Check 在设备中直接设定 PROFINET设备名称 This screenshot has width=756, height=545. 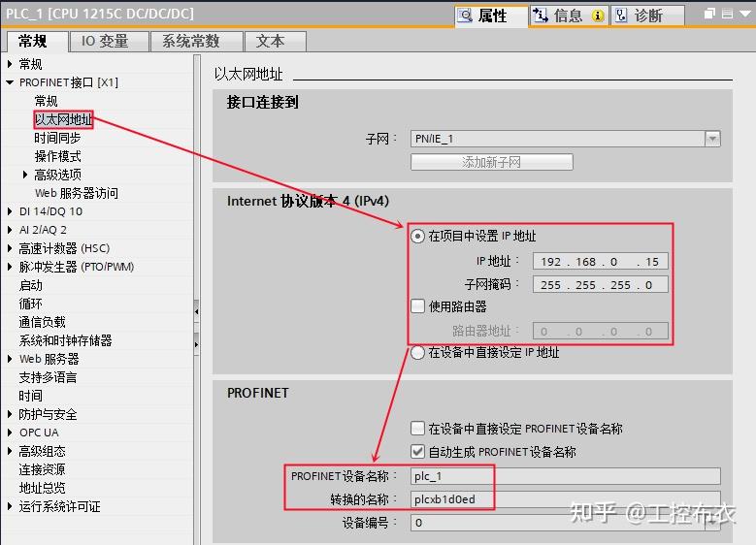click(x=417, y=429)
